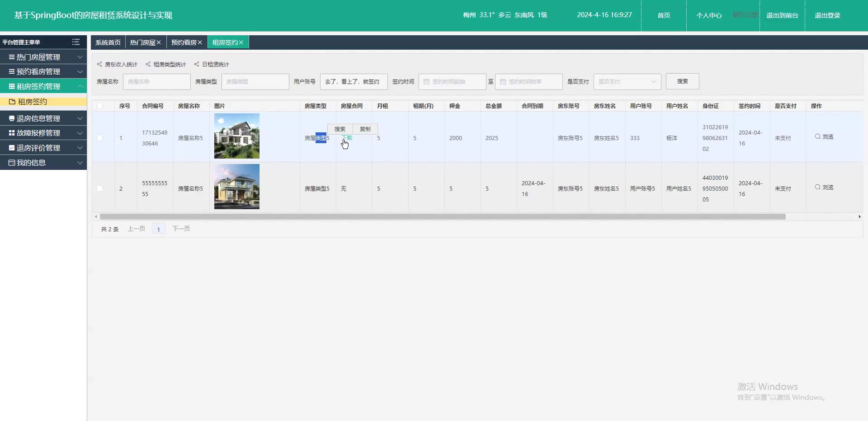Switch to the 系统首页 tab
Image resolution: width=868 pixels, height=421 pixels.
(x=108, y=42)
